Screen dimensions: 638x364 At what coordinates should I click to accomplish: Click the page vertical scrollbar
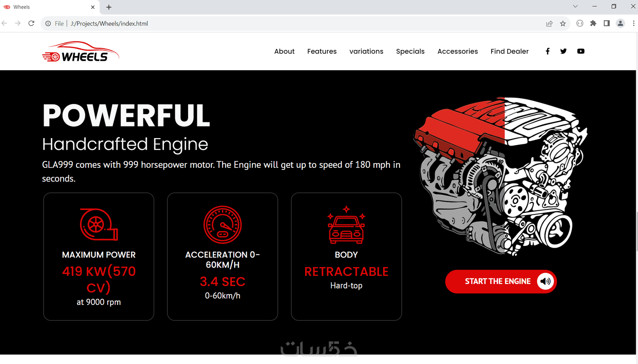637,232
